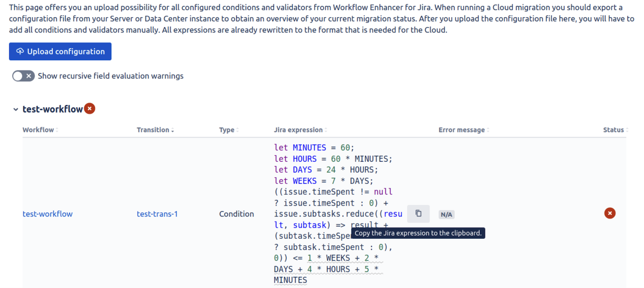Click the N/A error message badge
This screenshot has width=644, height=288.
(447, 215)
